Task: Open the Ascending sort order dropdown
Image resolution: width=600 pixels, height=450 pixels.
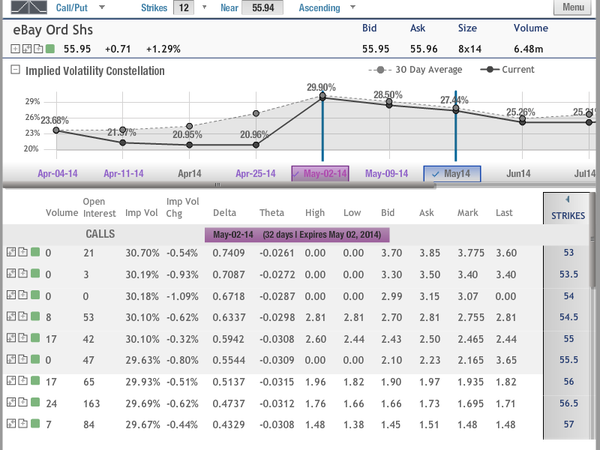Action: [x=353, y=7]
